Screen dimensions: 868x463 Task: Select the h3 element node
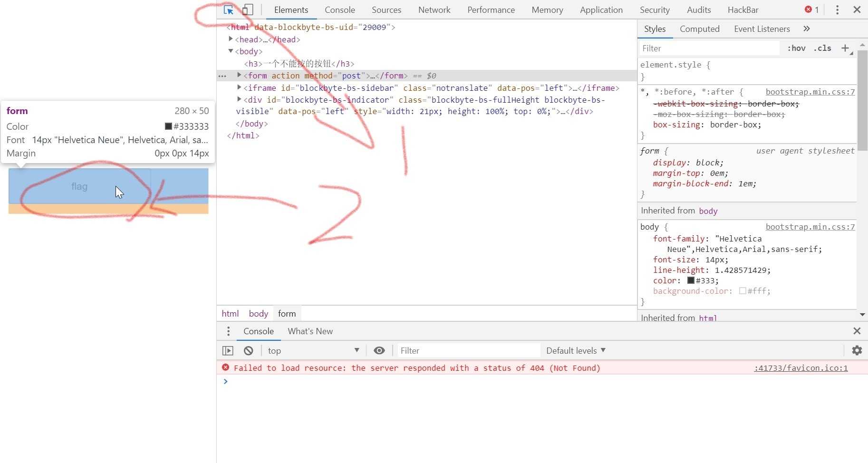pyautogui.click(x=299, y=64)
